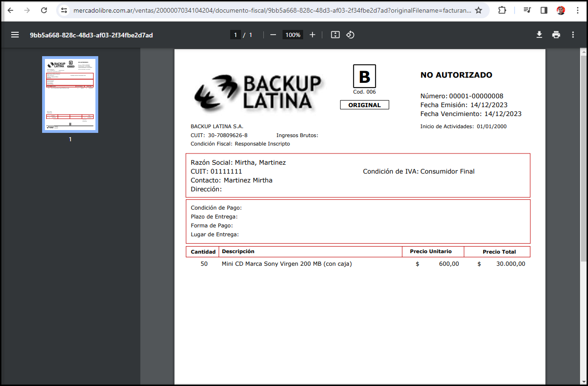Click the PDF file name title

click(91, 35)
